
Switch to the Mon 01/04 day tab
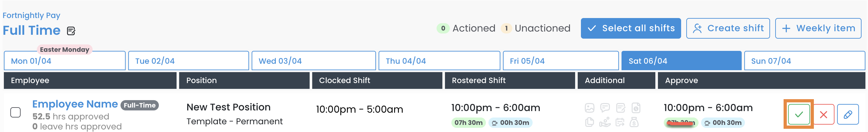pos(64,61)
